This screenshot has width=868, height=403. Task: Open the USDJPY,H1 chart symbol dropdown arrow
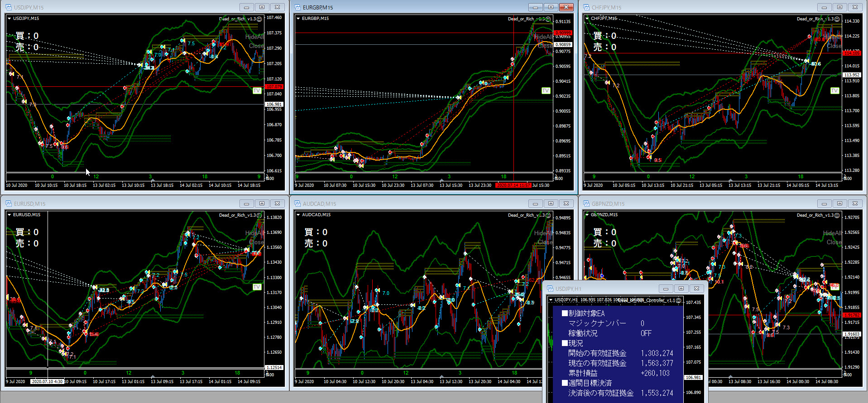point(551,300)
